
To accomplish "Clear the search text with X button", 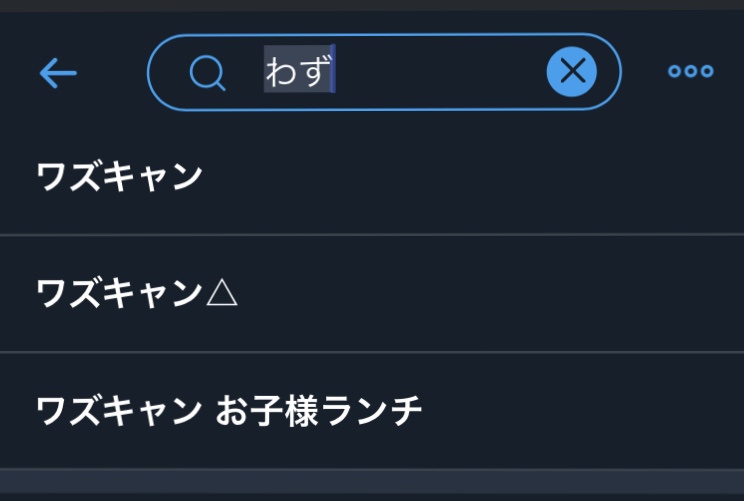I will coord(572,71).
